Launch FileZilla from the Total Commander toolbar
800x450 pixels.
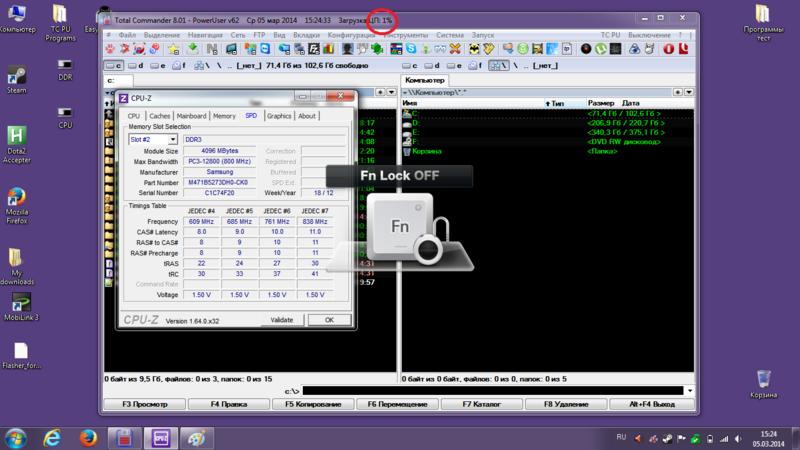tap(313, 49)
